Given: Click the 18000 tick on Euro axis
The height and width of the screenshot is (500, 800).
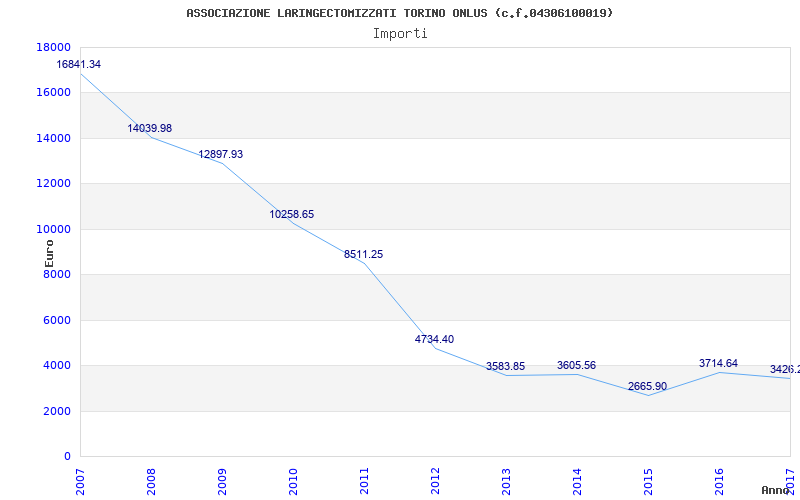Looking at the screenshot, I should (x=54, y=47).
